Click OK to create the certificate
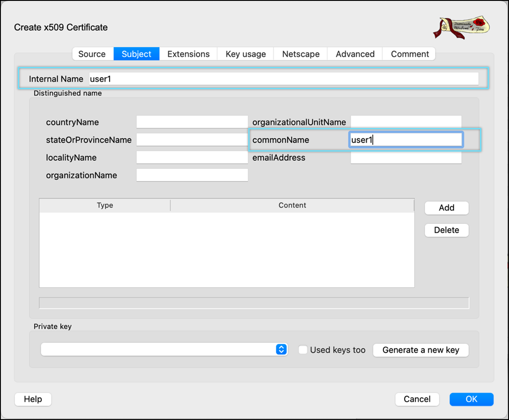 [471, 399]
